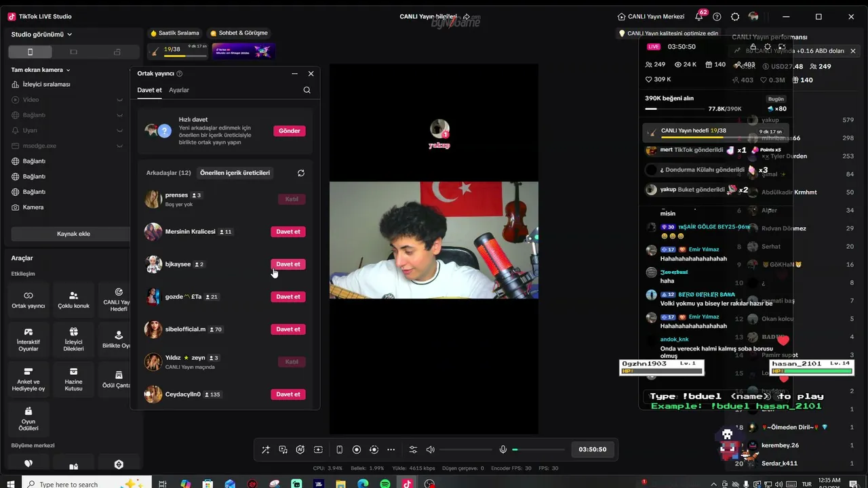The height and width of the screenshot is (488, 868).
Task: Invite Ceydacylln0 to co-host
Action: [288, 394]
